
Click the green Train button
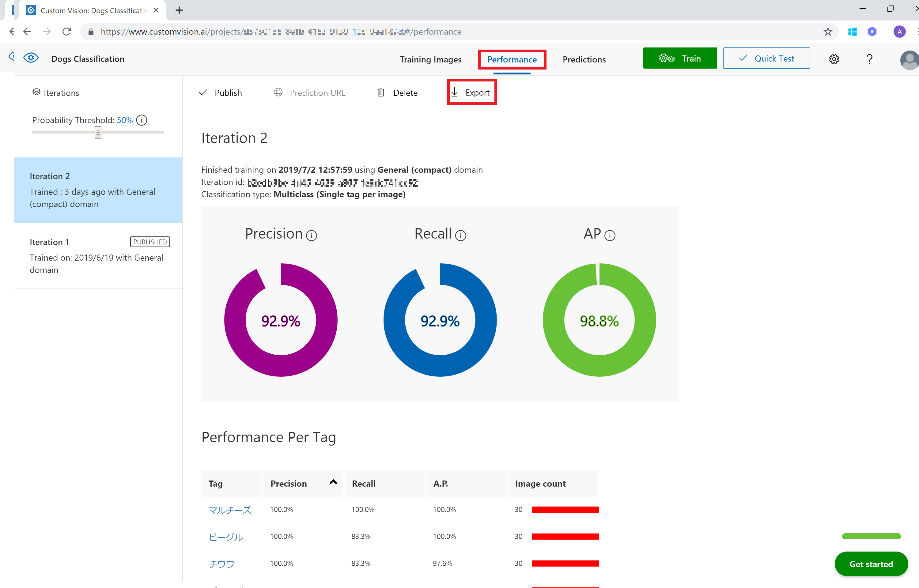[680, 58]
